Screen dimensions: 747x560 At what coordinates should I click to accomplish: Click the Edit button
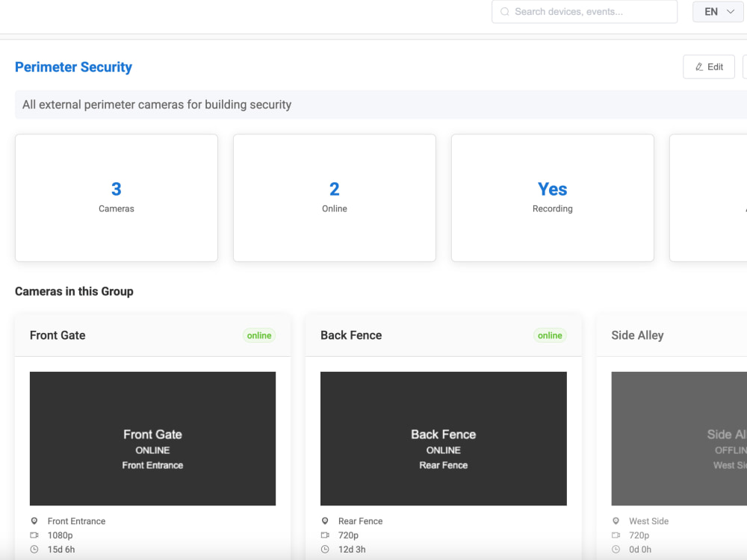coord(708,66)
